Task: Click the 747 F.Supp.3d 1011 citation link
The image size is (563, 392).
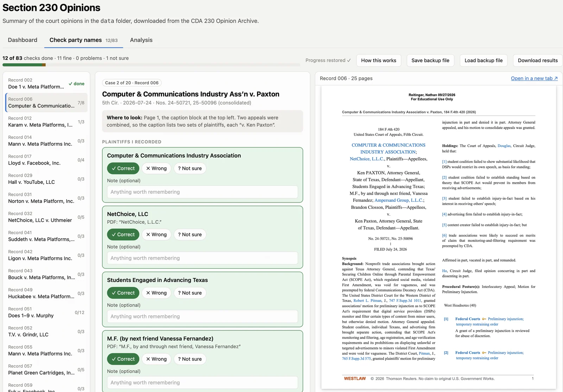Action: click(x=405, y=301)
